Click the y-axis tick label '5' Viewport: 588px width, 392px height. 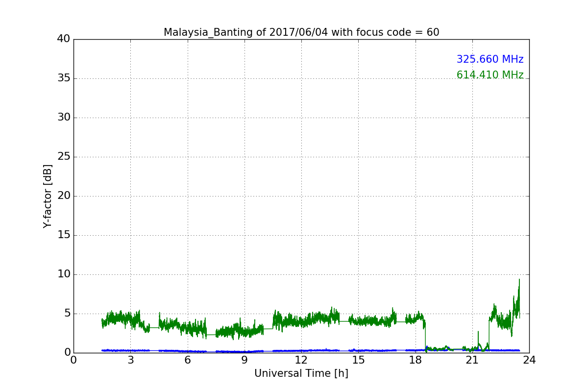pos(67,314)
